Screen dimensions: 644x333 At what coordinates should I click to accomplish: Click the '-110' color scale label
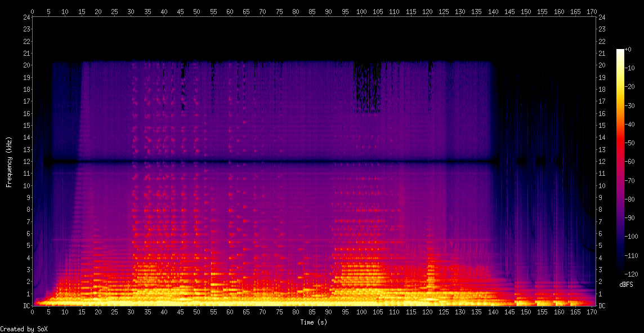[x=631, y=255]
